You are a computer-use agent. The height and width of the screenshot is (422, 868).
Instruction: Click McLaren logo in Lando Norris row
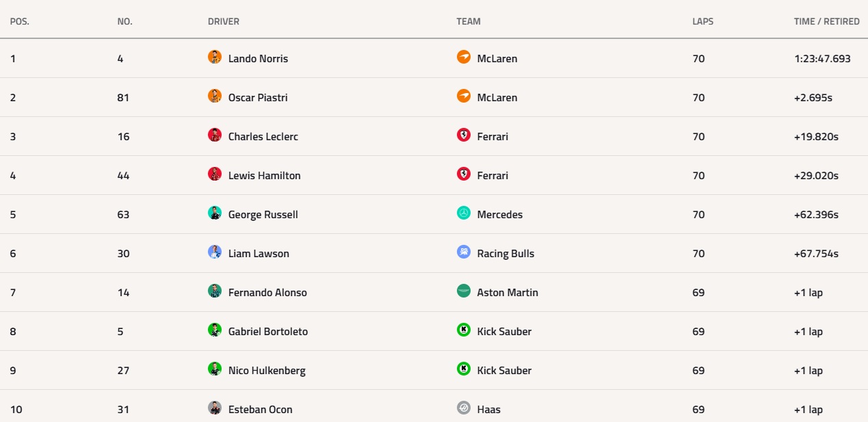point(464,57)
